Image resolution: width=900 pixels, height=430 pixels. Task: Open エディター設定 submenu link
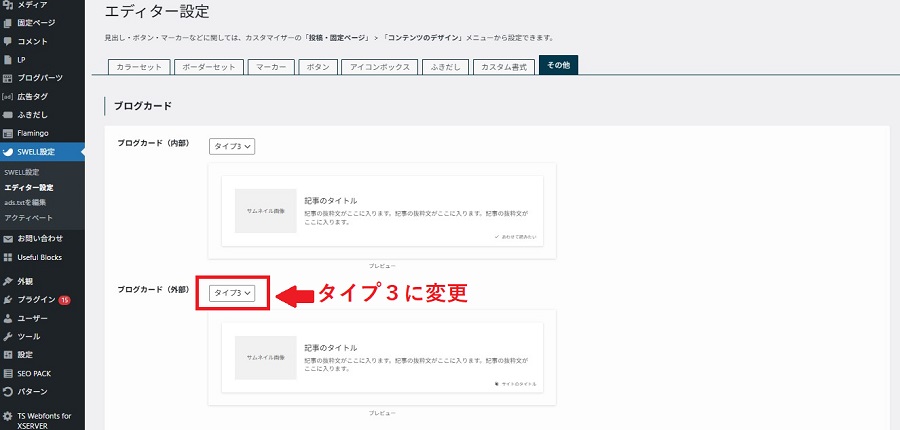(x=29, y=187)
